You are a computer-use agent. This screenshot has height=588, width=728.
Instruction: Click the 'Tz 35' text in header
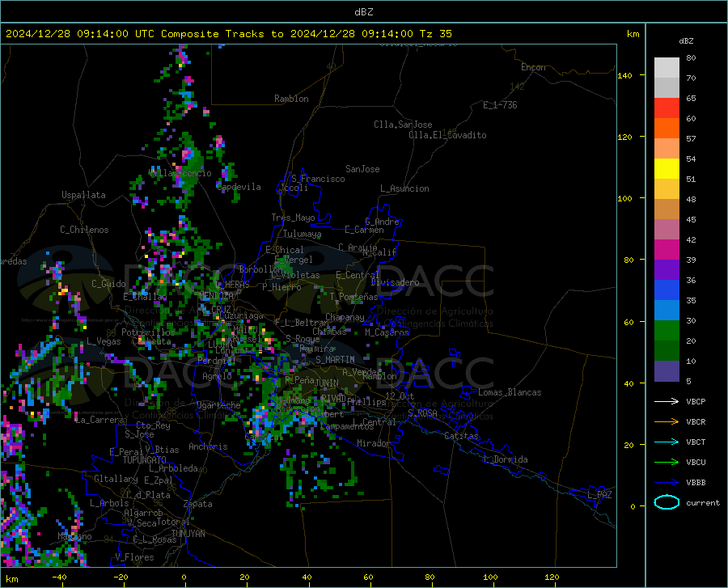(435, 34)
